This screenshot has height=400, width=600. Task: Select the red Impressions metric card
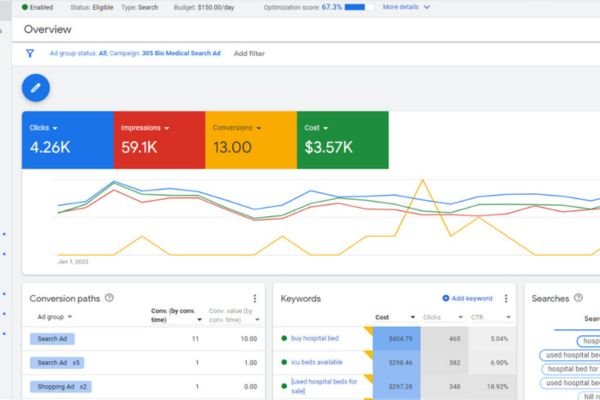click(159, 140)
